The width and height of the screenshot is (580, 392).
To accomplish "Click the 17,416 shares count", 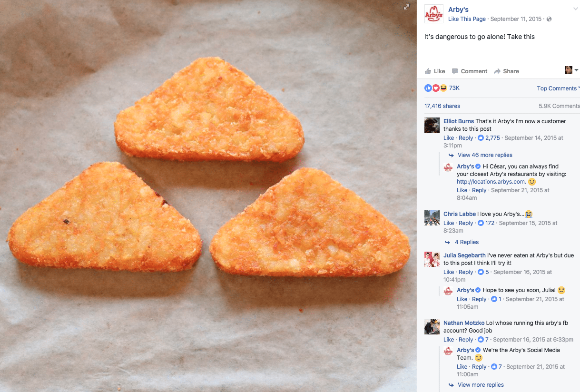I will [x=442, y=106].
